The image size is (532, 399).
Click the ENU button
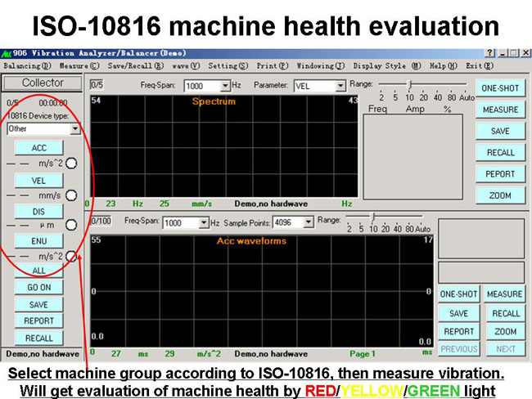(x=38, y=241)
